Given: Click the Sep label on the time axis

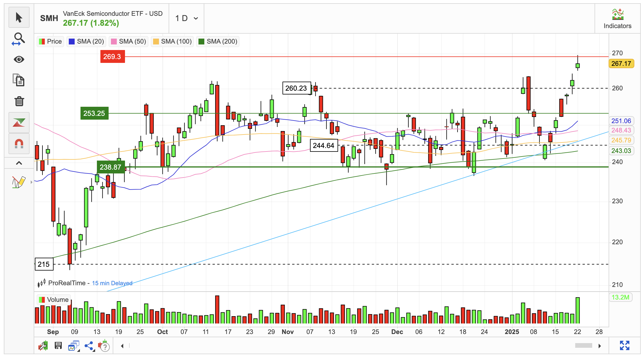Looking at the screenshot, I should point(53,332).
